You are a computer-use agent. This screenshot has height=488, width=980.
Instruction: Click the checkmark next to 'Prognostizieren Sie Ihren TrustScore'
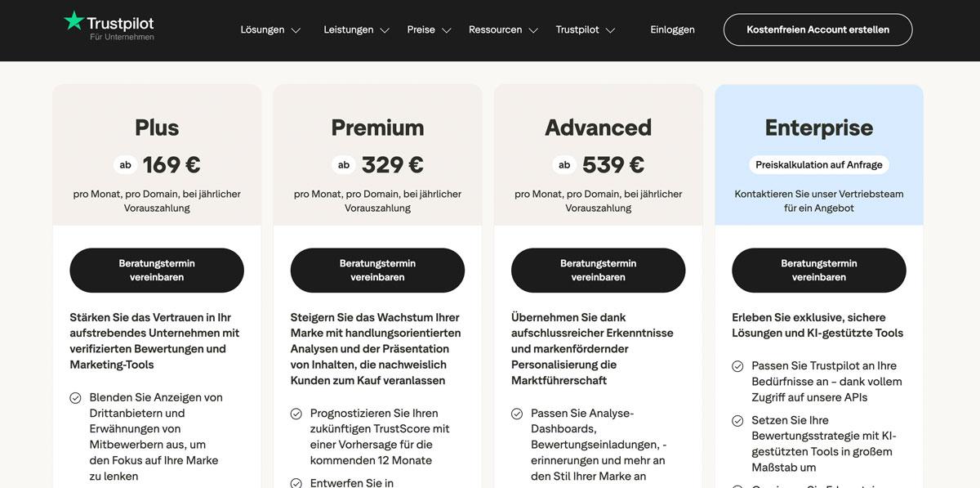coord(296,413)
